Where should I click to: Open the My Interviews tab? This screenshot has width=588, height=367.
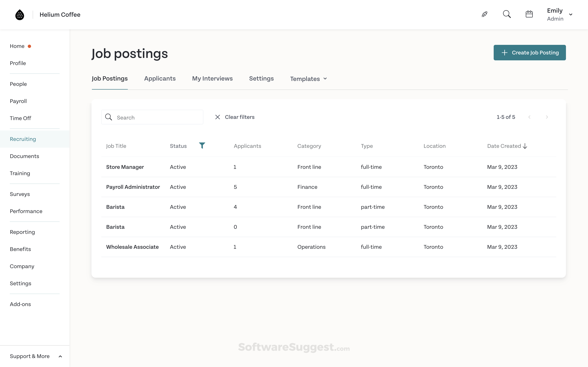point(212,79)
